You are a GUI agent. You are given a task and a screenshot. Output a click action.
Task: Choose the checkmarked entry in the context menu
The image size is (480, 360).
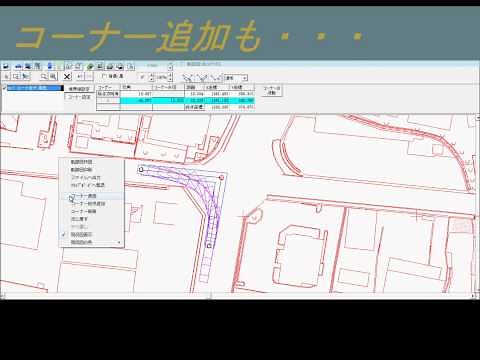pos(92,235)
